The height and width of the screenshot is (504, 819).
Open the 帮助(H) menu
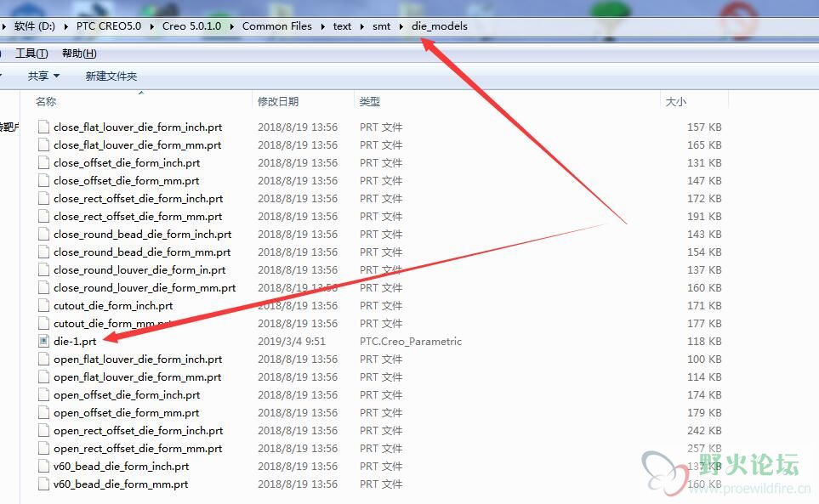79,54
